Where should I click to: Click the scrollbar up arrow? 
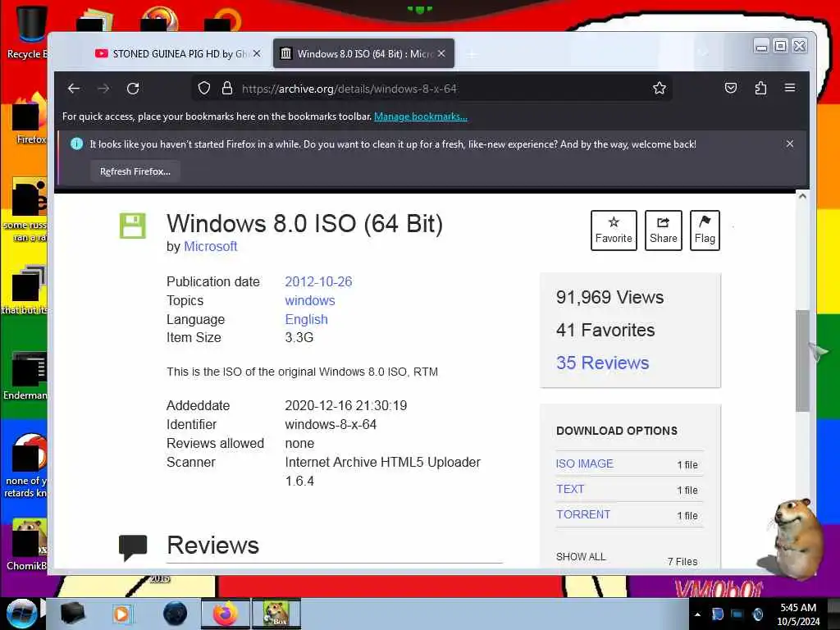802,196
